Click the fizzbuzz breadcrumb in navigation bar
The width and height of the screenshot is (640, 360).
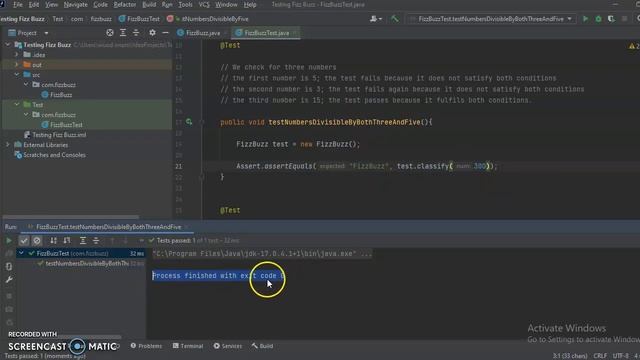click(x=101, y=19)
